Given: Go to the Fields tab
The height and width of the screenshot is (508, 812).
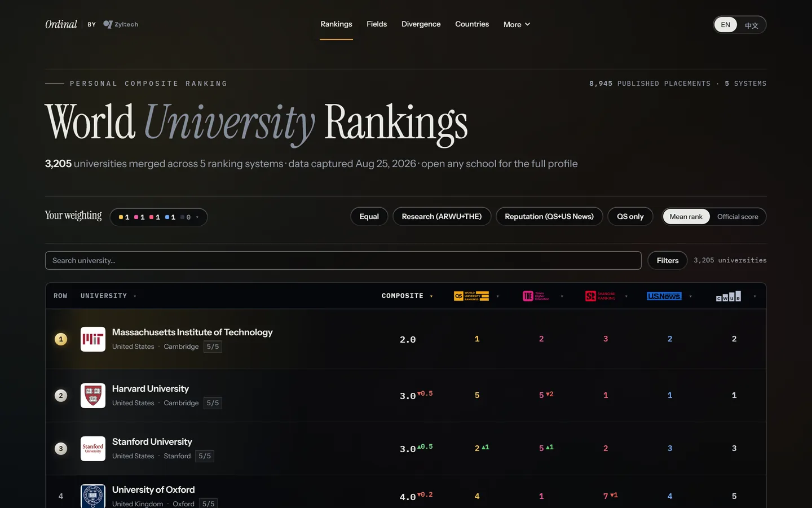Looking at the screenshot, I should [377, 24].
